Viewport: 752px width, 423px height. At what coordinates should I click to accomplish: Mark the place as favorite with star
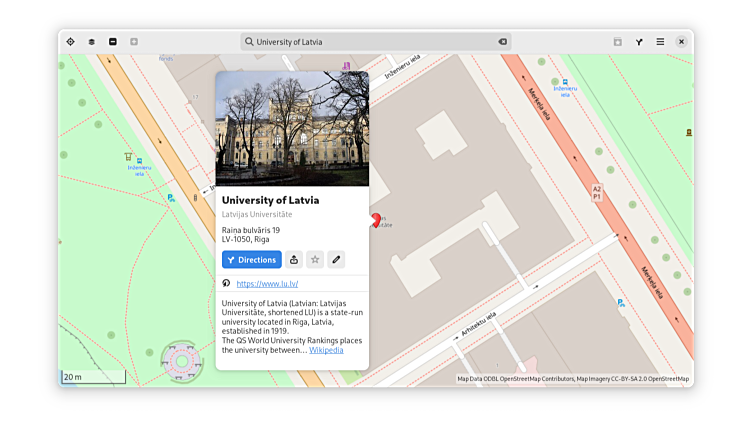click(x=315, y=260)
